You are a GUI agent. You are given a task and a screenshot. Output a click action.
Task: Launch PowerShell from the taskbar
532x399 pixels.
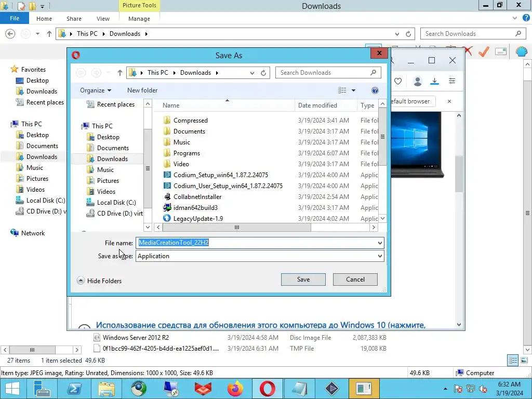[74, 389]
